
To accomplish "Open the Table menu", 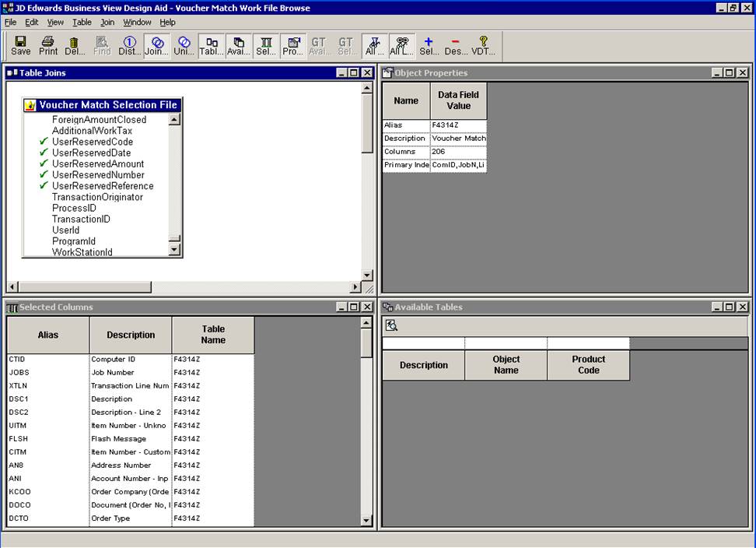I will [82, 23].
